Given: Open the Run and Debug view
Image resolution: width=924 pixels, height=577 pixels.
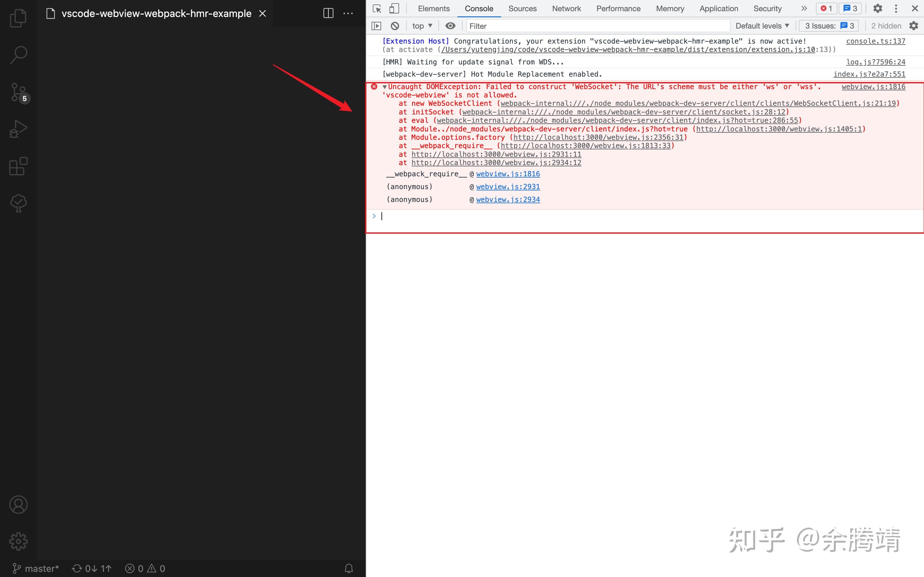Looking at the screenshot, I should [x=18, y=129].
